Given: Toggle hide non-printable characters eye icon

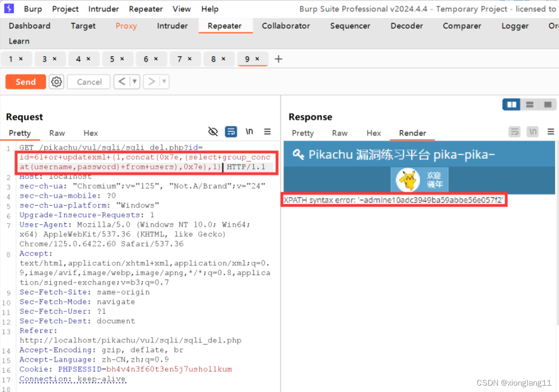Looking at the screenshot, I should pos(213,132).
